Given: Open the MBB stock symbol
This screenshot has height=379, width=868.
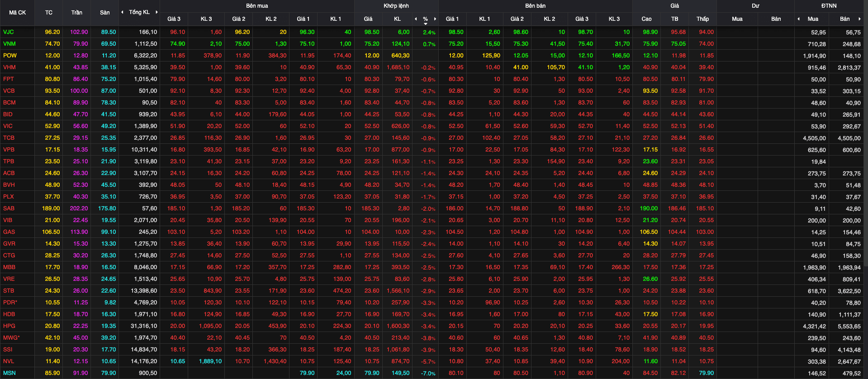Looking at the screenshot, I should (9, 267).
